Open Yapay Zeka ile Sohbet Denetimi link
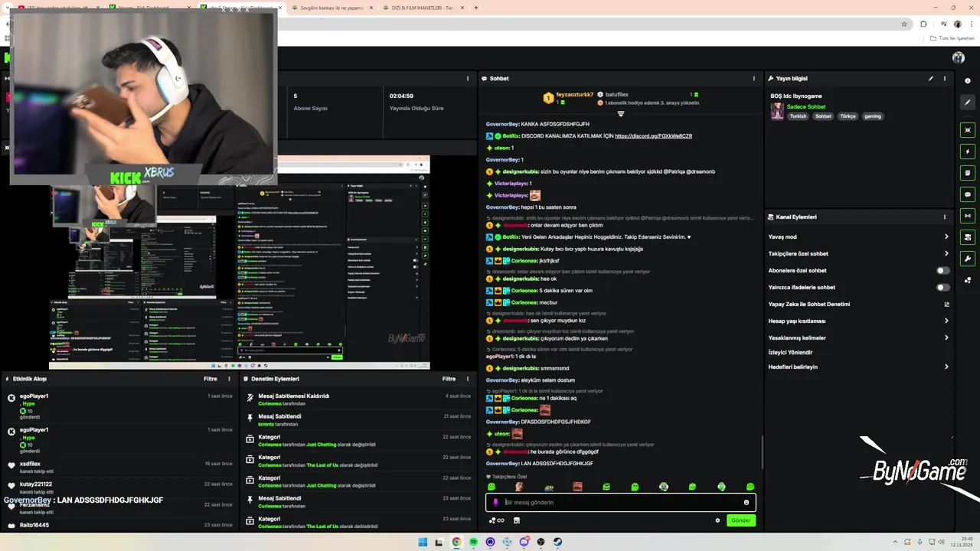 (x=858, y=304)
